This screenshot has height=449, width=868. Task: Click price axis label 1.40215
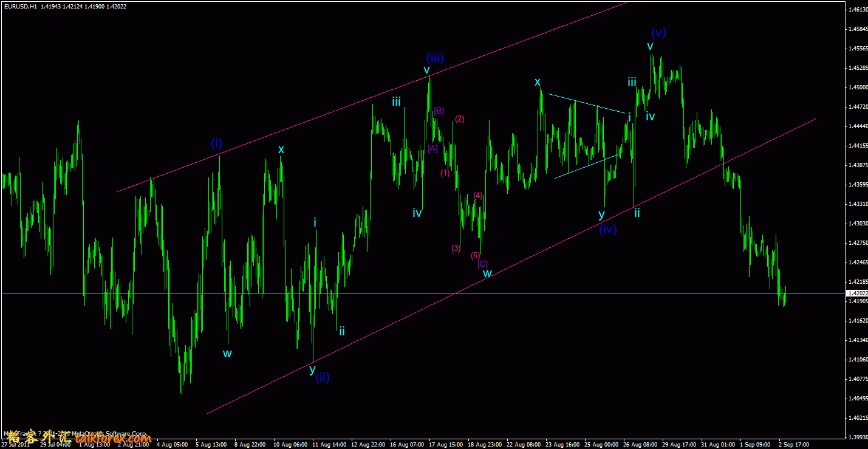pos(857,418)
